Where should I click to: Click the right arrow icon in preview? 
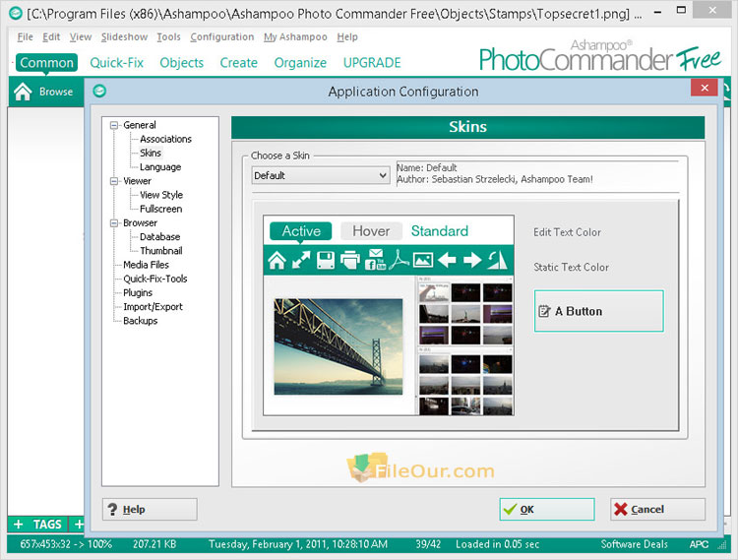[471, 260]
